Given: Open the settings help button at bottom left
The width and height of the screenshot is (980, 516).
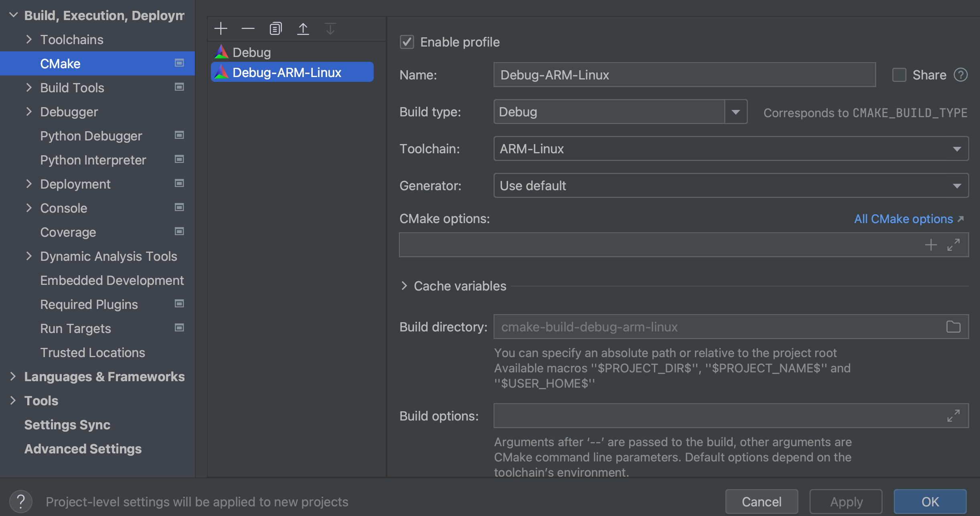Looking at the screenshot, I should pyautogui.click(x=20, y=502).
